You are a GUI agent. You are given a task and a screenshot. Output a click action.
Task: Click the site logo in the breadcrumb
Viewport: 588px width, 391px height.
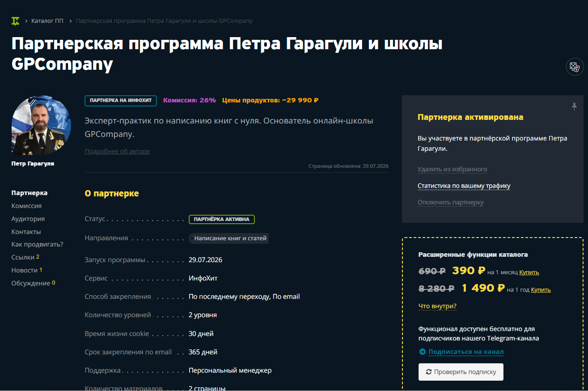pyautogui.click(x=16, y=21)
